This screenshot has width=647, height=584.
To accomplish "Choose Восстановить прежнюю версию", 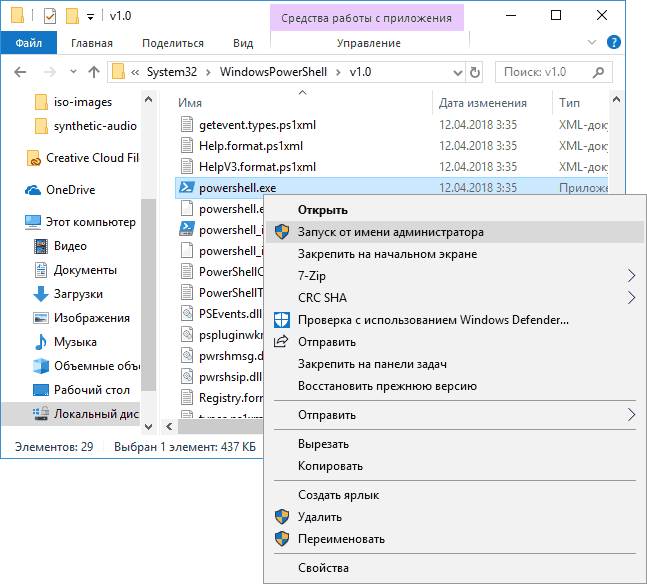I will [x=454, y=386].
